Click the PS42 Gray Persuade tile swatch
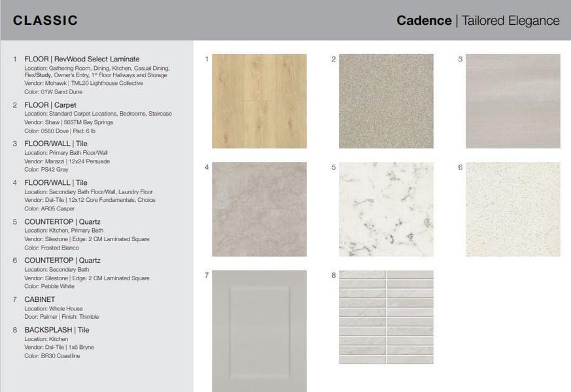The width and height of the screenshot is (571, 392). point(514,101)
